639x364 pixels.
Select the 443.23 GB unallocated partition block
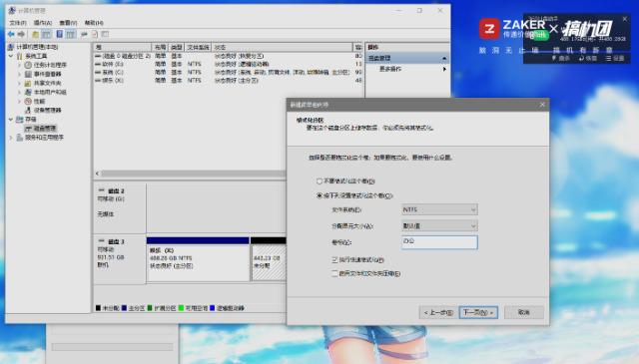[x=269, y=259]
